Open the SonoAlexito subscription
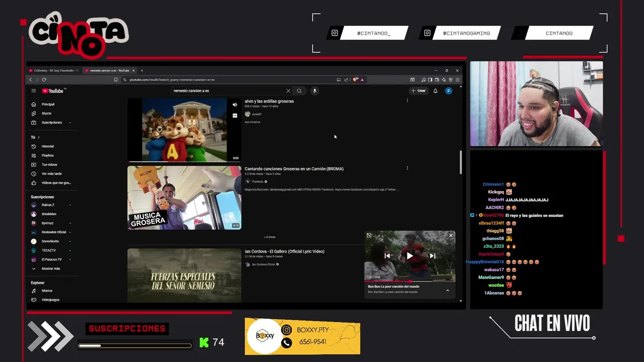Screen dimensions: 644x362 coord(50,241)
